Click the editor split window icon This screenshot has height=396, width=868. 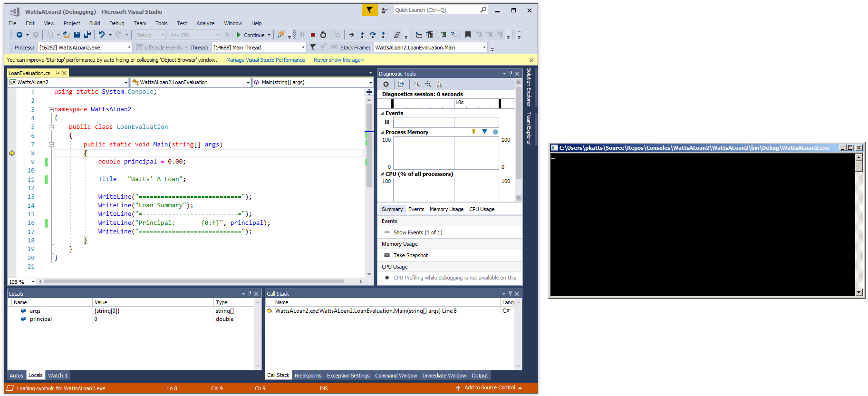coord(369,92)
